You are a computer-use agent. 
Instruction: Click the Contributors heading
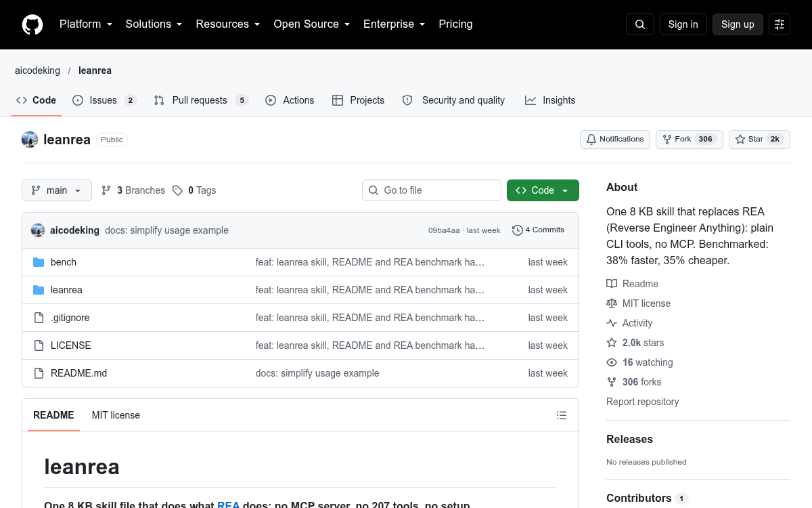click(x=639, y=498)
